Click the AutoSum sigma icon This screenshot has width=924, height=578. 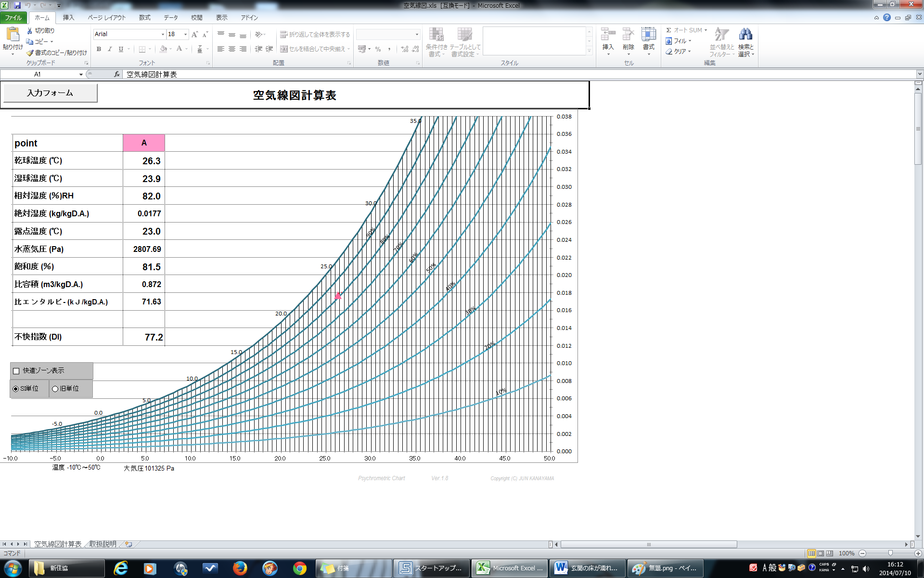(668, 30)
